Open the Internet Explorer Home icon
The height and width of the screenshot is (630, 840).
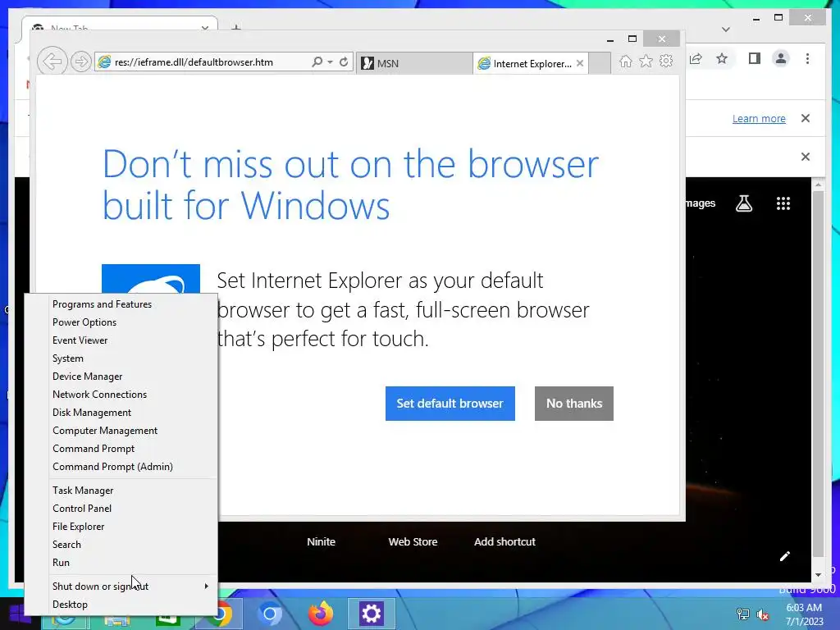point(626,62)
